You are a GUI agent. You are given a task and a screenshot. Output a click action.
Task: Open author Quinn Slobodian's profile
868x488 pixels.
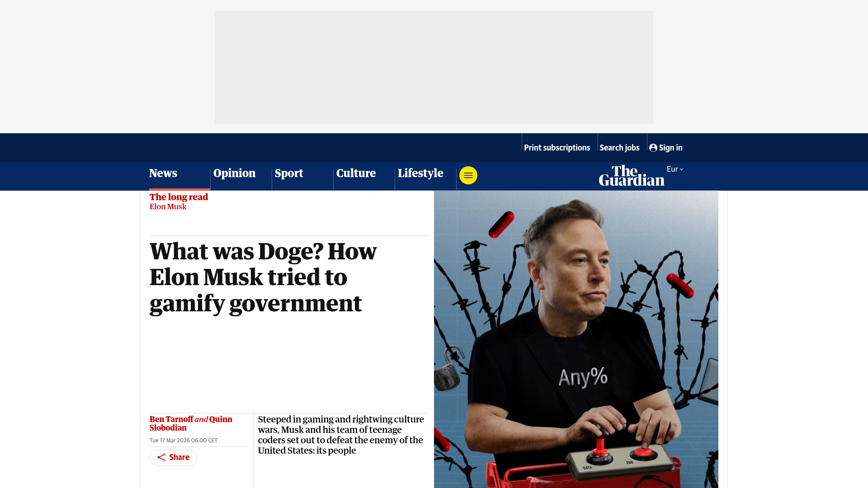click(191, 423)
